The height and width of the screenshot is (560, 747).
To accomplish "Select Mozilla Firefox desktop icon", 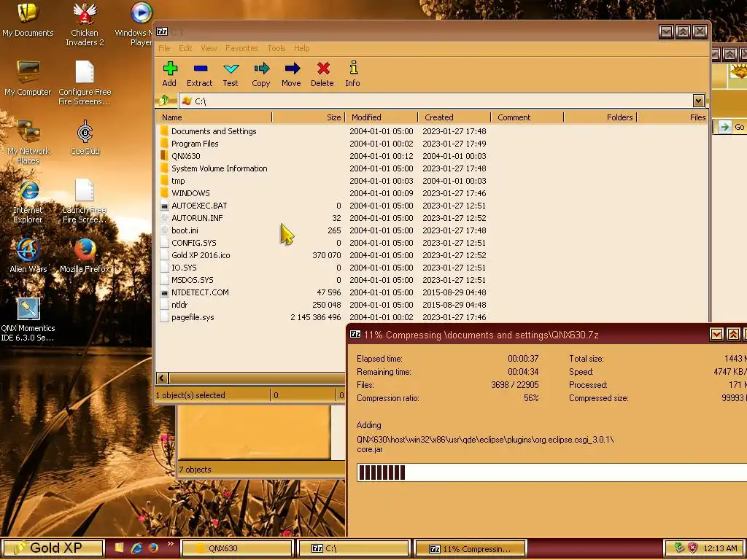I will tap(85, 256).
